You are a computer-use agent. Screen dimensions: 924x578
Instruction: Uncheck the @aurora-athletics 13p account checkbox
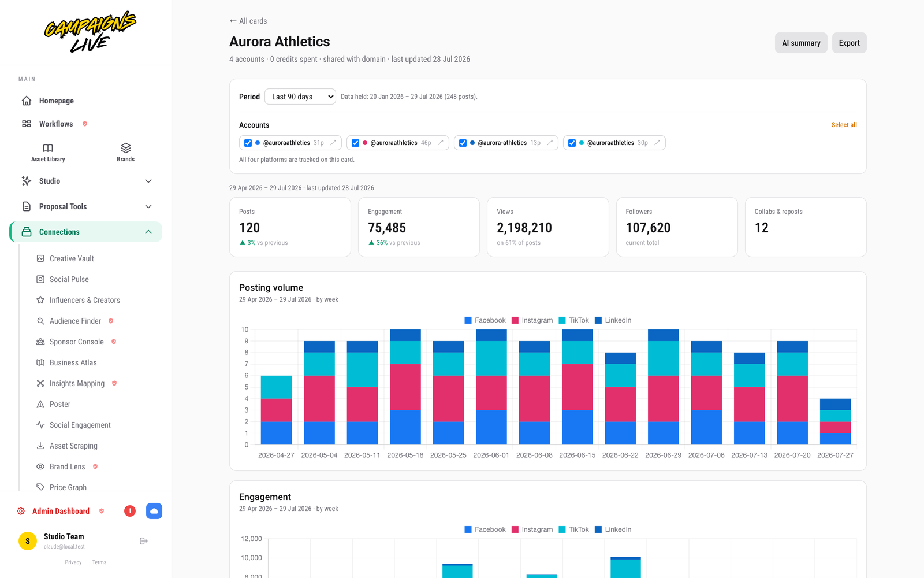(x=463, y=143)
